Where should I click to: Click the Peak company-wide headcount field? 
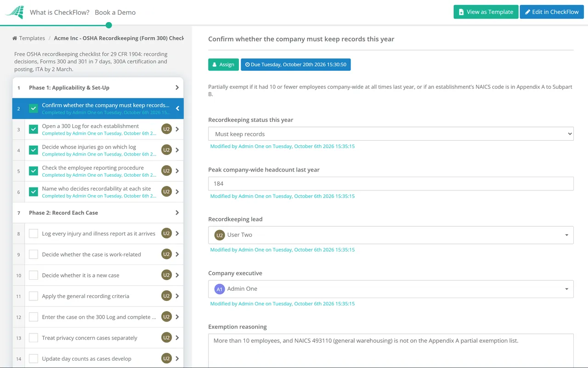(x=391, y=184)
